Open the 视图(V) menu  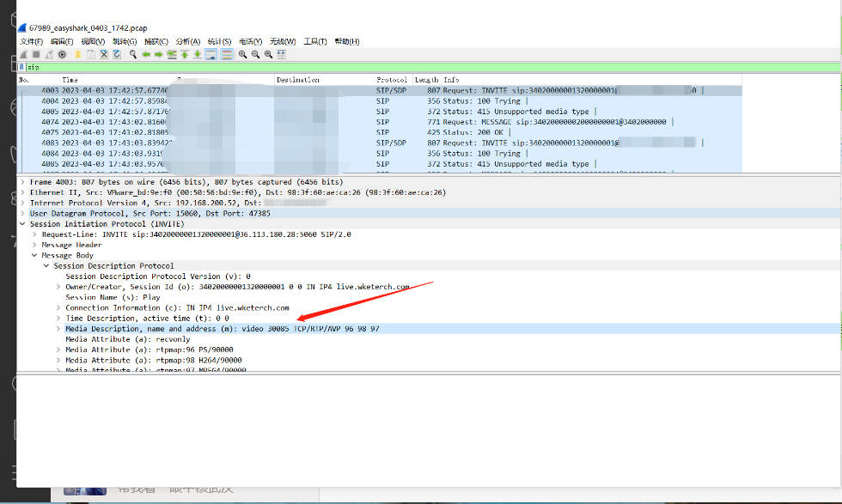coord(93,41)
